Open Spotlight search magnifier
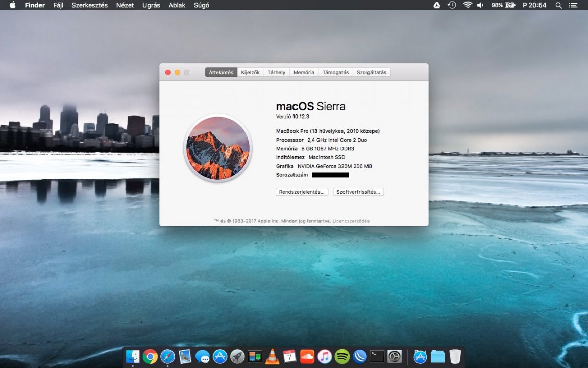This screenshot has height=368, width=588. click(559, 5)
